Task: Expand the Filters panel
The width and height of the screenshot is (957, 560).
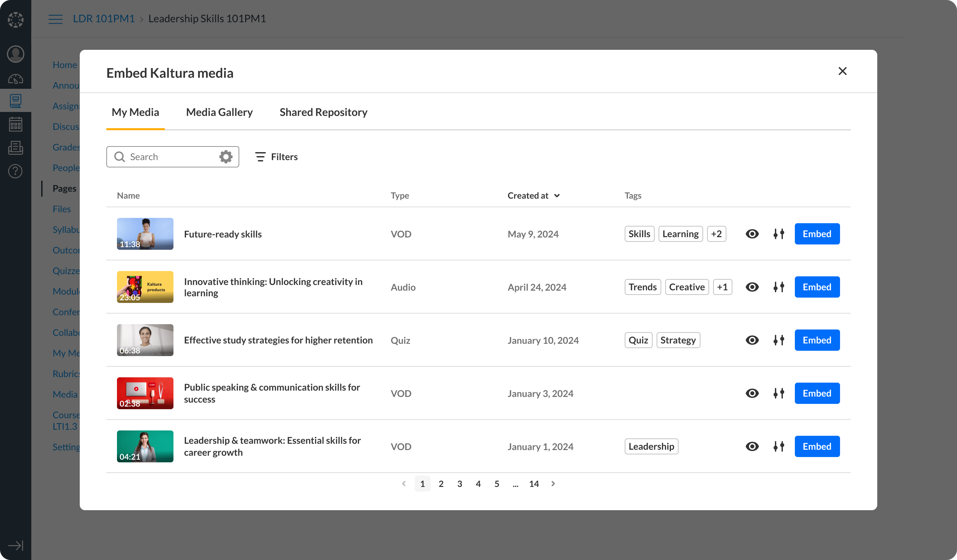Action: tap(276, 157)
